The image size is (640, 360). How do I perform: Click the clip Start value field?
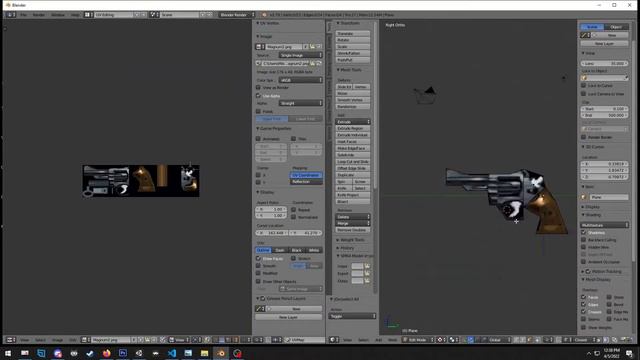coord(604,109)
